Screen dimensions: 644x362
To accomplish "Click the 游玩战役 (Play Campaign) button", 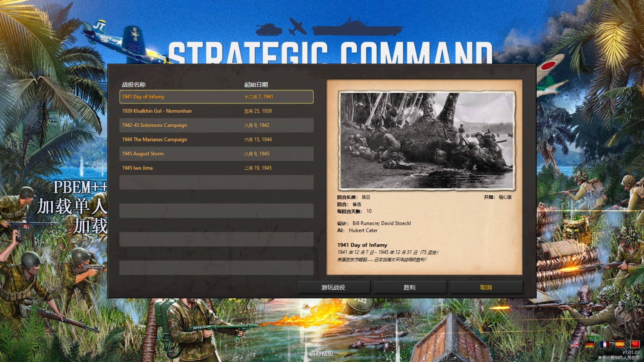I will [x=333, y=287].
